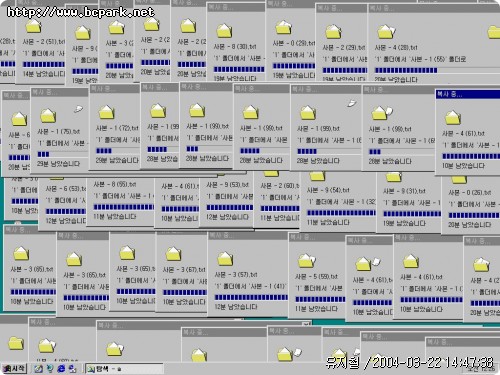Click the file name 사본 - 4 (28).txt
Screen dimensions: 500x375
[x=396, y=47]
